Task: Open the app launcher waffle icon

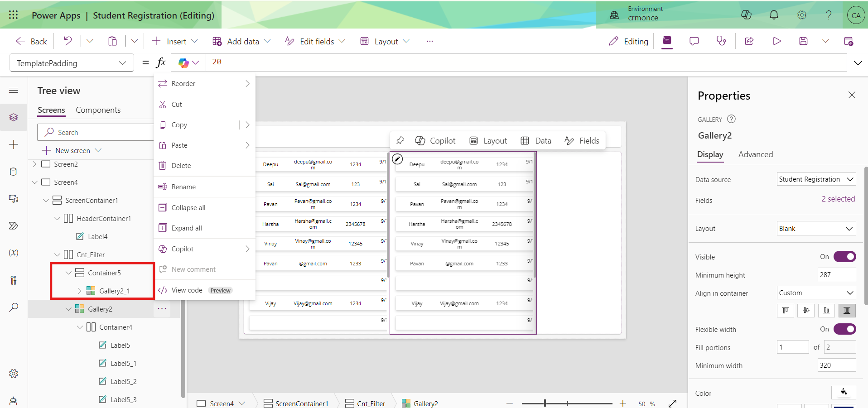Action: (x=14, y=15)
